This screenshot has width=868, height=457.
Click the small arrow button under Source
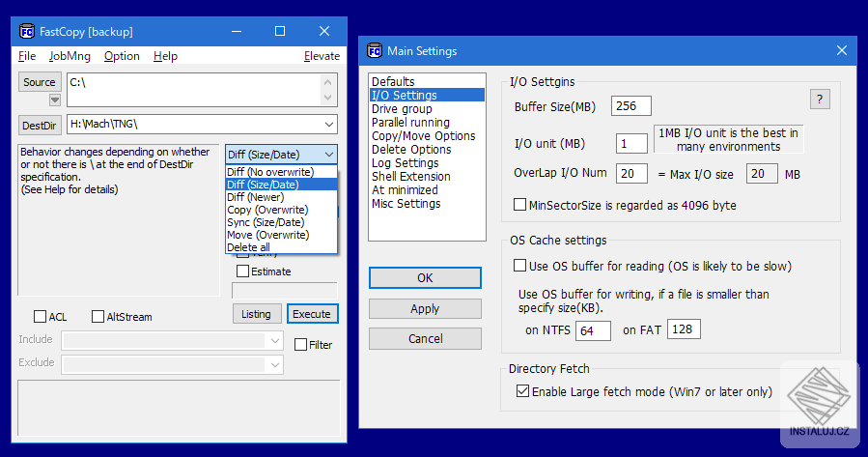[54, 100]
